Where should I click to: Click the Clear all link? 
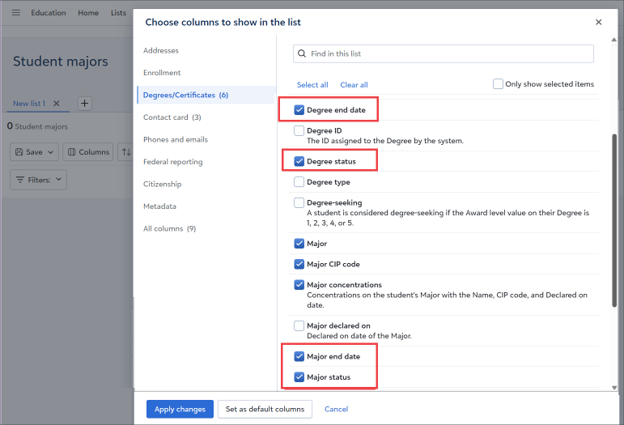coord(354,85)
